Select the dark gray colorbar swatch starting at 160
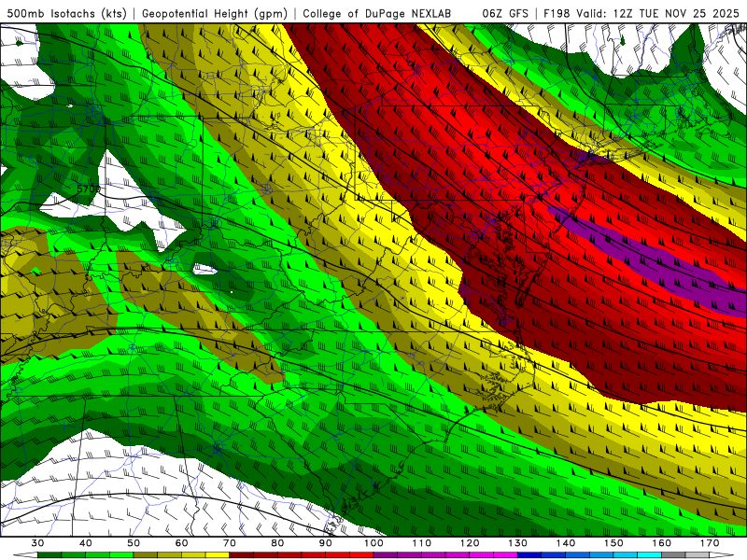The height and width of the screenshot is (560, 747). pyautogui.click(x=673, y=554)
